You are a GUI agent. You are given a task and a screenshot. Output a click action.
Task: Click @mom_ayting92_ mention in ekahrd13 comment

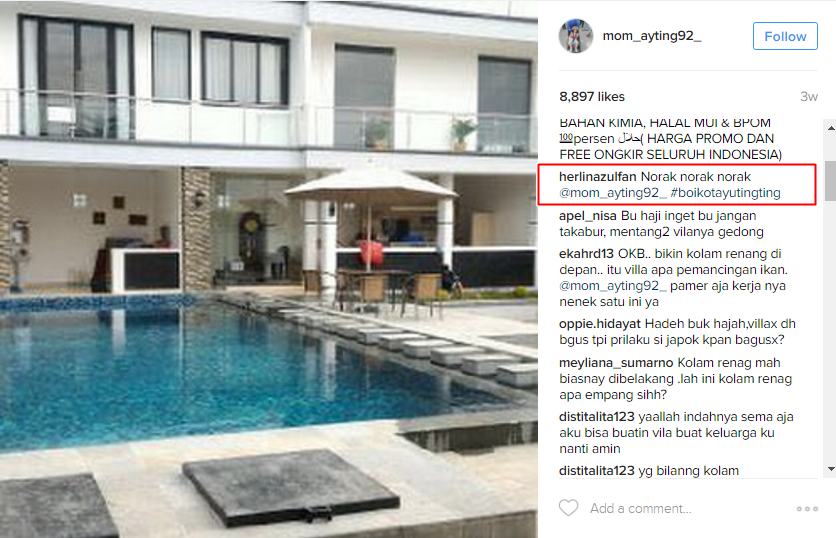point(613,286)
